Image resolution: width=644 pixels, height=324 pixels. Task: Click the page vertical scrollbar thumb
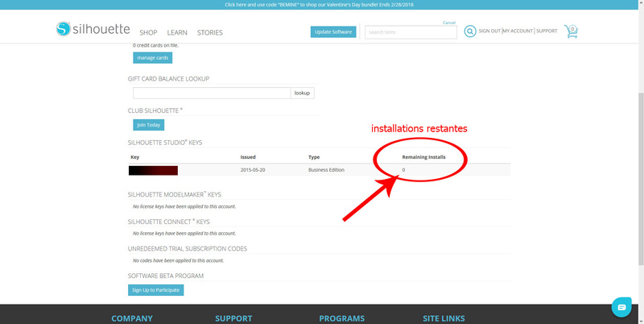pos(641,179)
